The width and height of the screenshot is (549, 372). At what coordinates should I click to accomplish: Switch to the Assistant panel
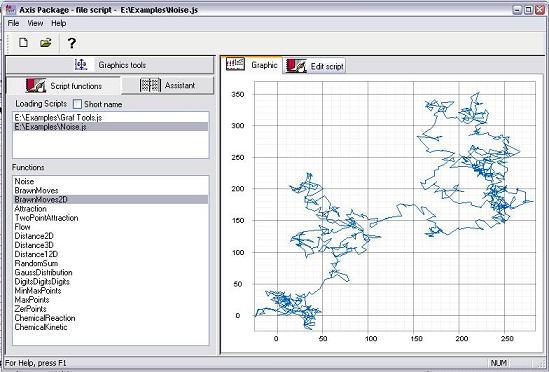coord(167,85)
